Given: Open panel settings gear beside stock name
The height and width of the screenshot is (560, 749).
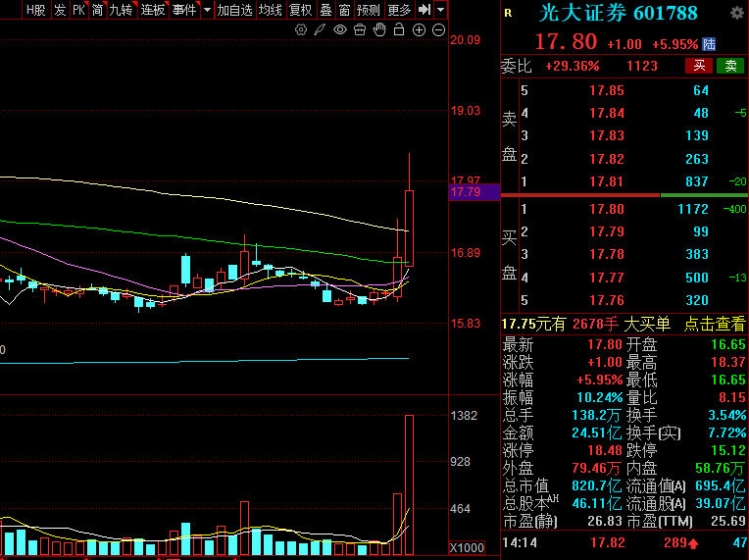Looking at the screenshot, I should tap(737, 13).
